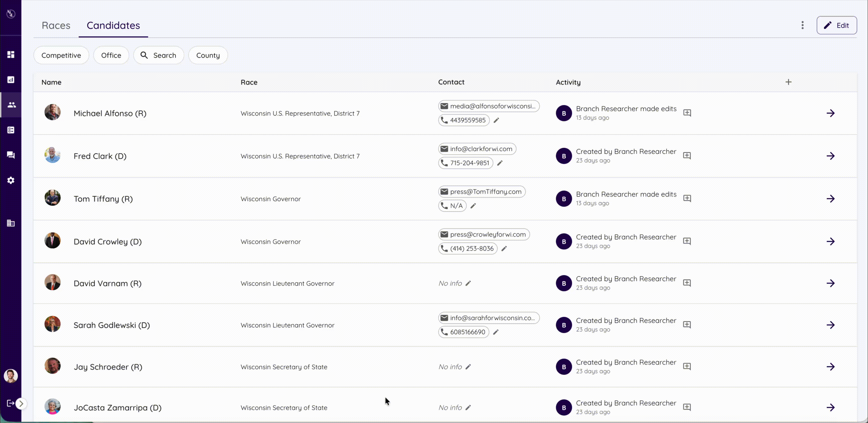Viewport: 868px width, 423px height.
Task: Add activity note for Fred Clark
Action: [687, 156]
